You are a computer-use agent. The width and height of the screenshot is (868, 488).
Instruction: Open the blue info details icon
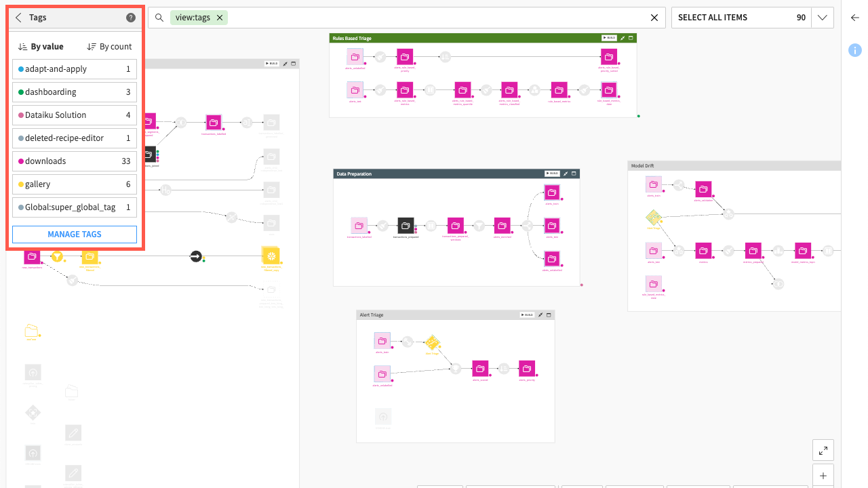point(855,49)
